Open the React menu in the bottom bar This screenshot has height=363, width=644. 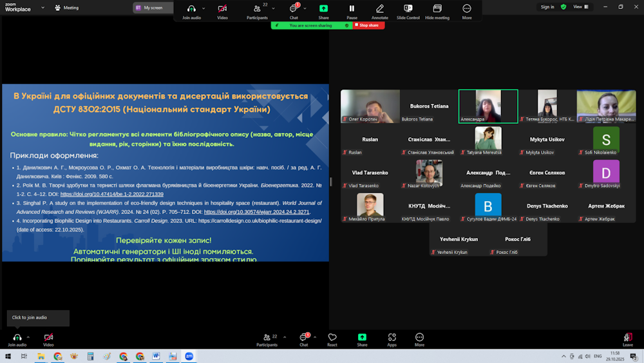point(332,340)
